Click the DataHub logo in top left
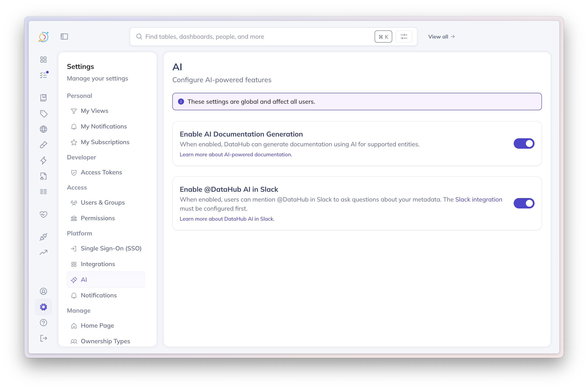588x390 pixels. [x=43, y=37]
